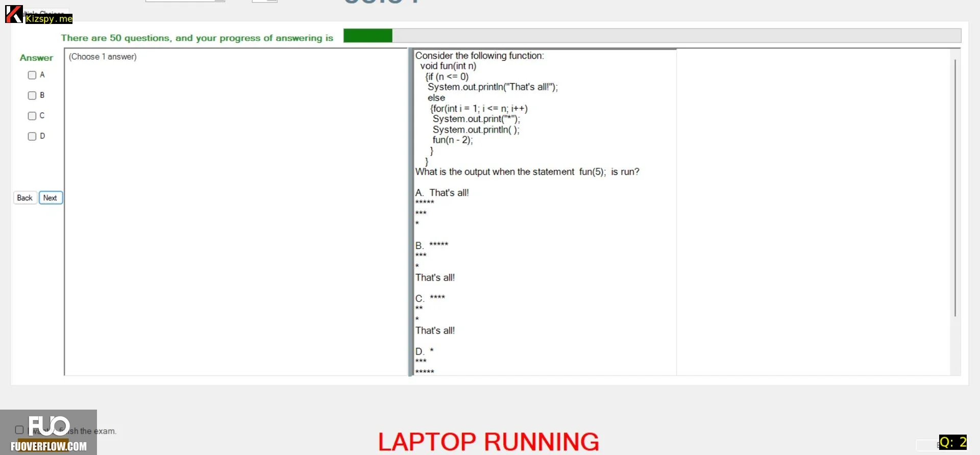Screen dimensions: 980x455
Task: Click the '(Choose 1 answer)' hint text
Action: [103, 57]
